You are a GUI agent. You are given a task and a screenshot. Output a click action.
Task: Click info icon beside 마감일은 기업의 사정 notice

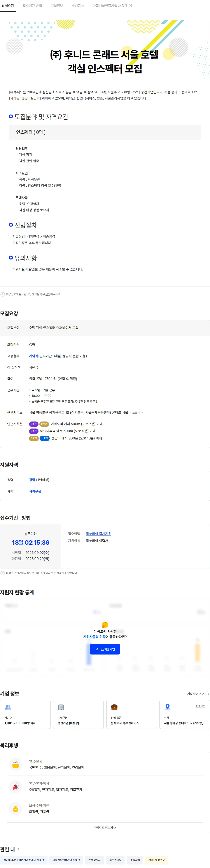(x=3, y=573)
